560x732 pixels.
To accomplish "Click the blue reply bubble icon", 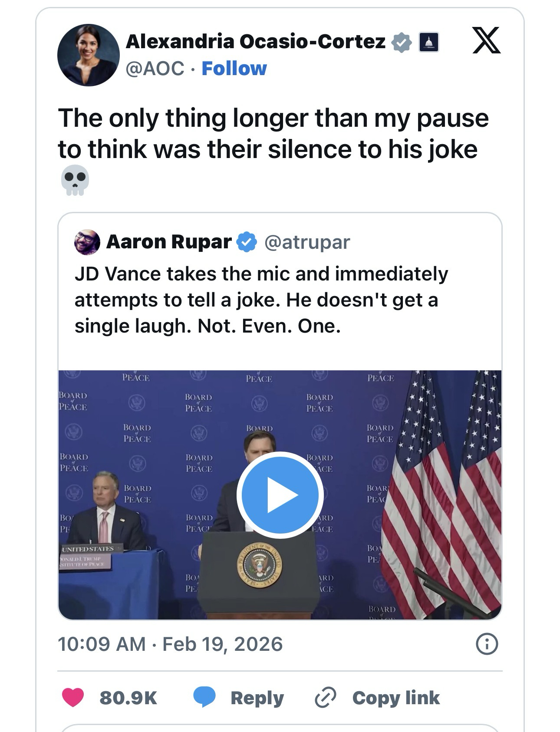I will click(204, 698).
